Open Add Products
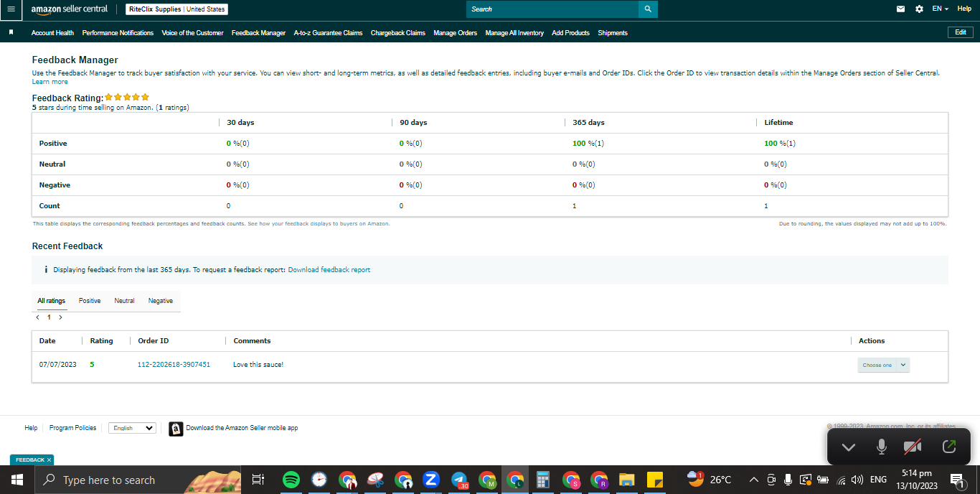 [570, 33]
